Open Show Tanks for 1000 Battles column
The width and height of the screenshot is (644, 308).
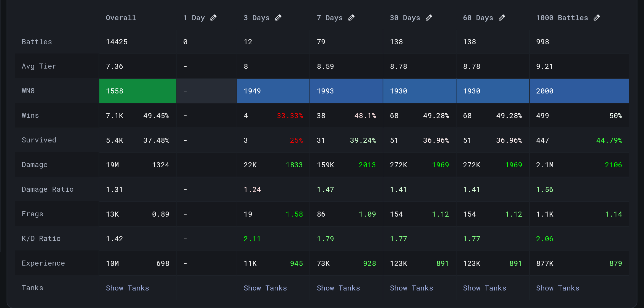(558, 288)
